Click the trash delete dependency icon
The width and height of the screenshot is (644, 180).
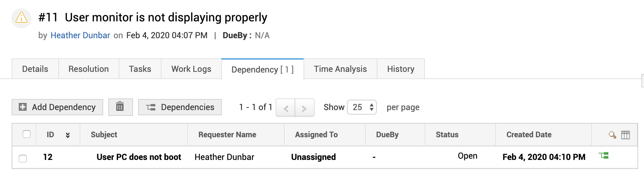click(120, 107)
